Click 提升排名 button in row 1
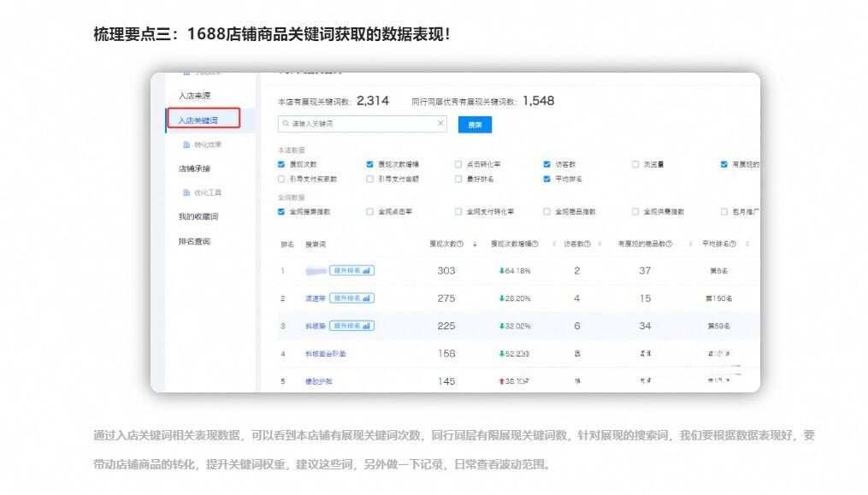The width and height of the screenshot is (868, 495). (x=352, y=271)
